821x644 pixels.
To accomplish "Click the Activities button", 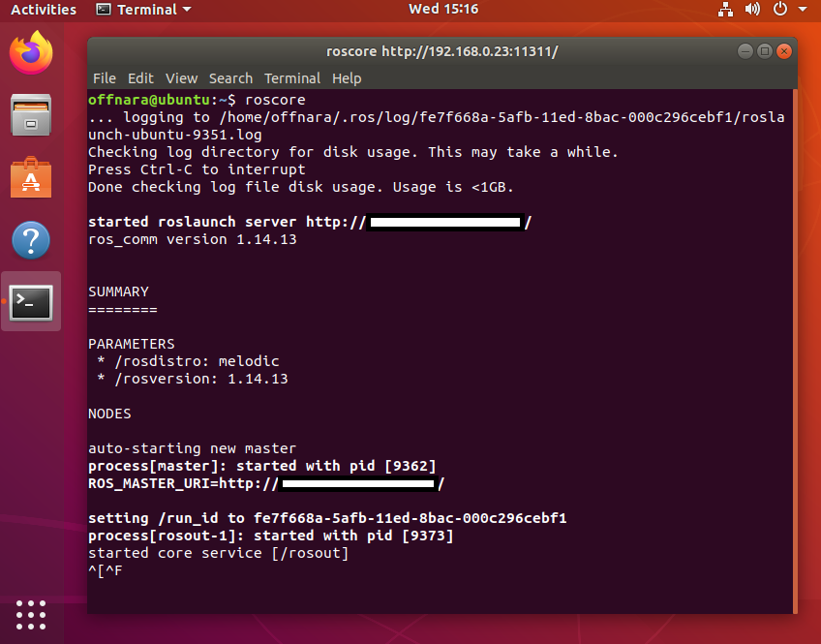I will point(44,10).
